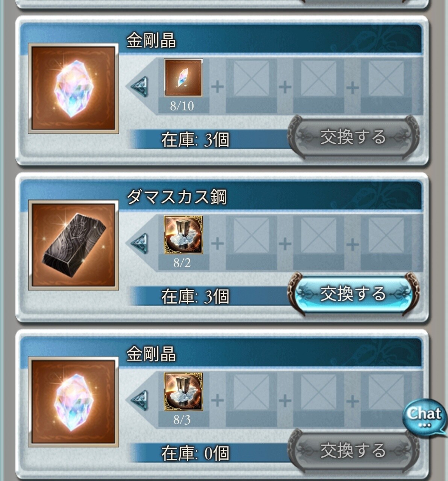Select the large 金剛晶 crystal icon in top panel
This screenshot has width=448, height=481.
(74, 89)
